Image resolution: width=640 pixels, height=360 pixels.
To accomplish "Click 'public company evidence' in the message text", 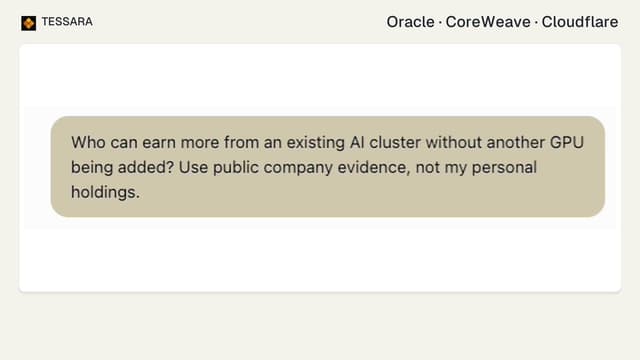I will click(311, 167).
